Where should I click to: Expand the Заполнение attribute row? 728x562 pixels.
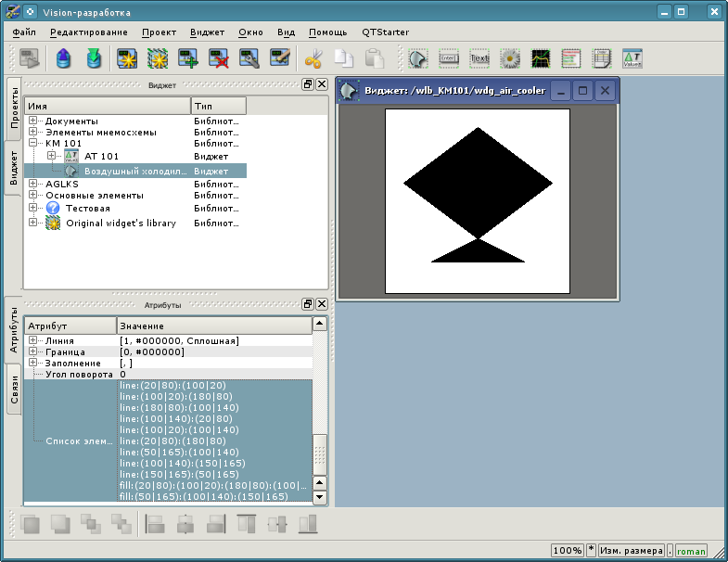coord(33,364)
